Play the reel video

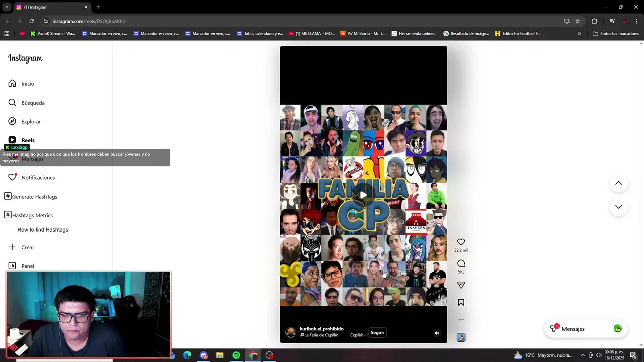pyautogui.click(x=363, y=195)
